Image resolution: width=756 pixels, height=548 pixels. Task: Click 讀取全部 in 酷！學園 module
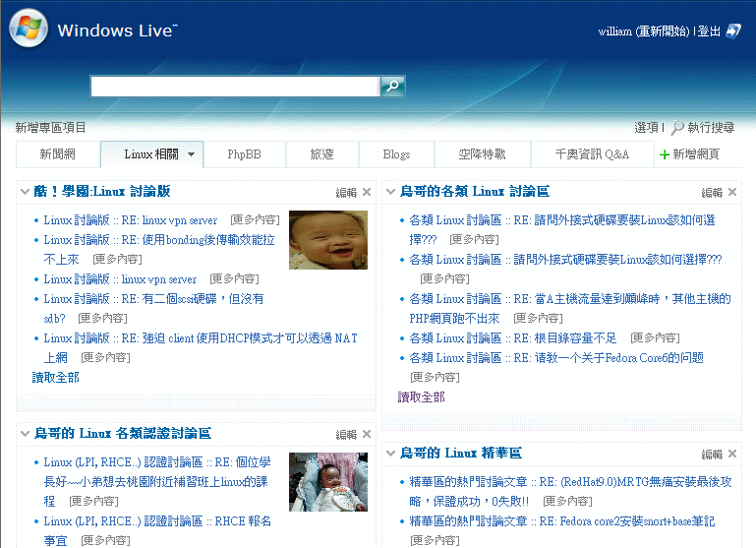click(55, 377)
